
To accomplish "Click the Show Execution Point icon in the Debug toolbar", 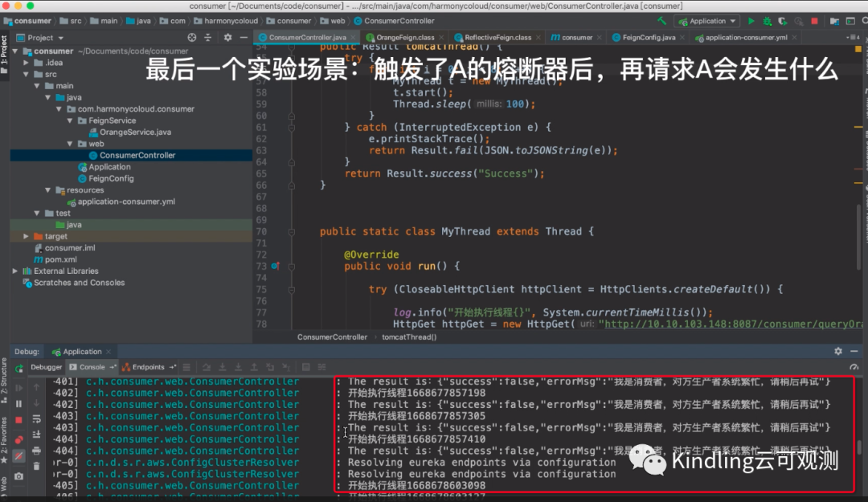I will [186, 367].
